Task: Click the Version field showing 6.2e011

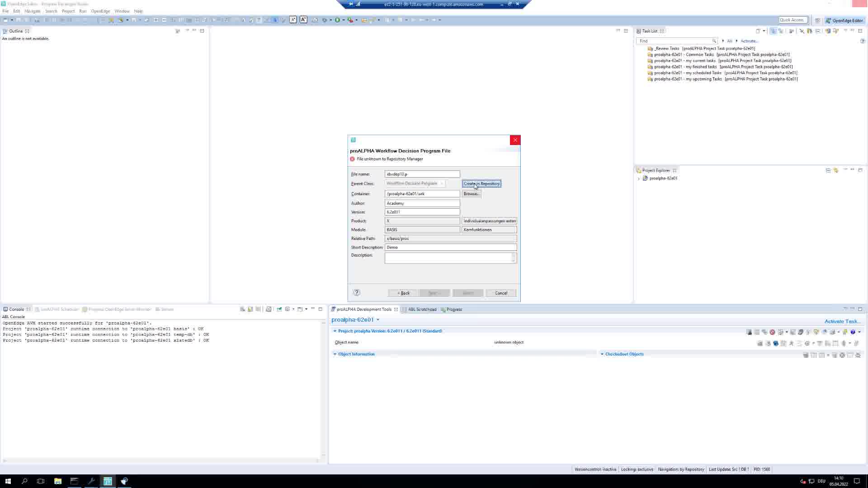Action: [x=422, y=212]
